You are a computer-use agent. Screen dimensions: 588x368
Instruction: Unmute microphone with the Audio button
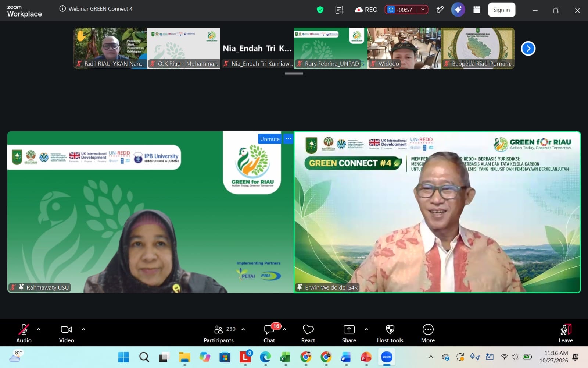coord(24,333)
